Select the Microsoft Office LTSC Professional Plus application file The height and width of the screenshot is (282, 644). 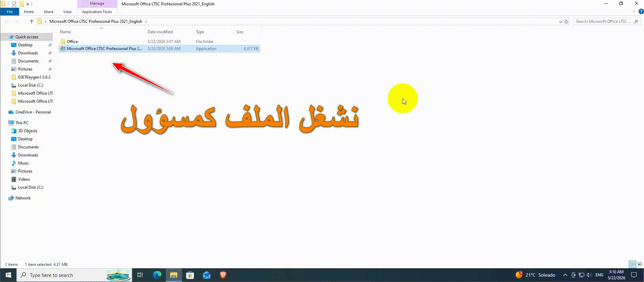point(159,49)
